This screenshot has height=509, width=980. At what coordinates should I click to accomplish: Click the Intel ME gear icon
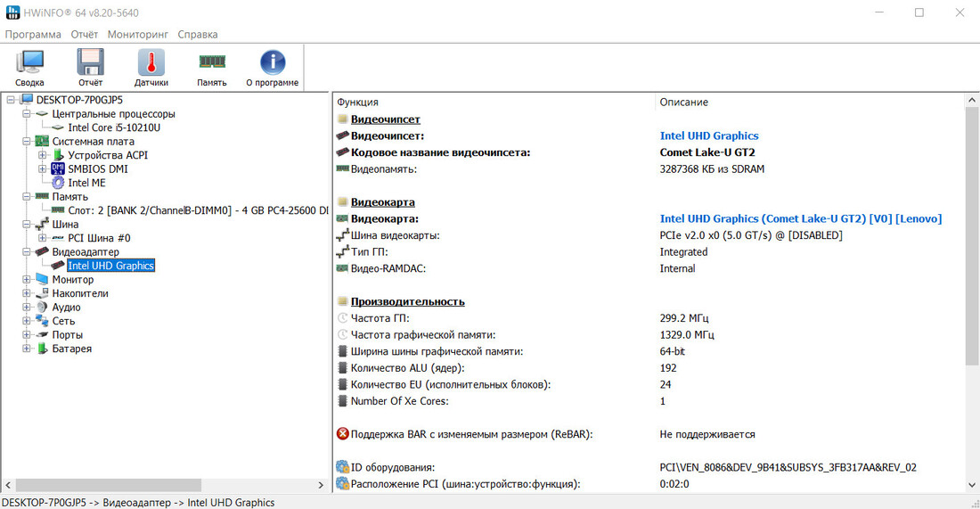click(x=58, y=183)
